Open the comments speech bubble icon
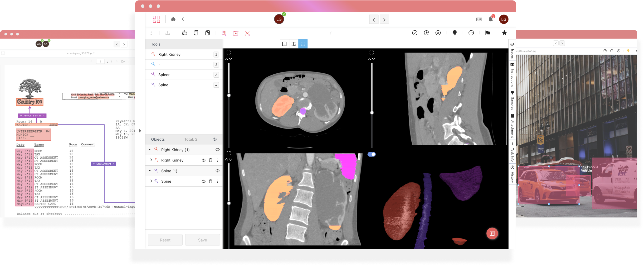The width and height of the screenshot is (644, 266). (x=471, y=33)
